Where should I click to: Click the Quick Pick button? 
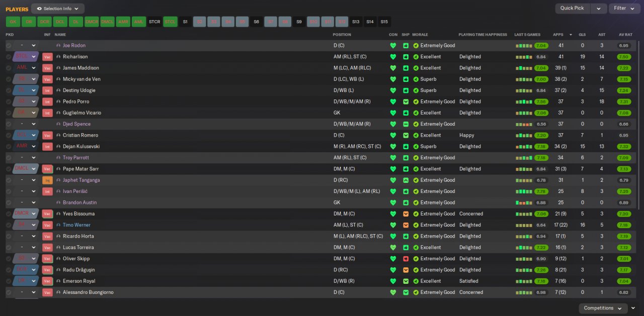572,9
